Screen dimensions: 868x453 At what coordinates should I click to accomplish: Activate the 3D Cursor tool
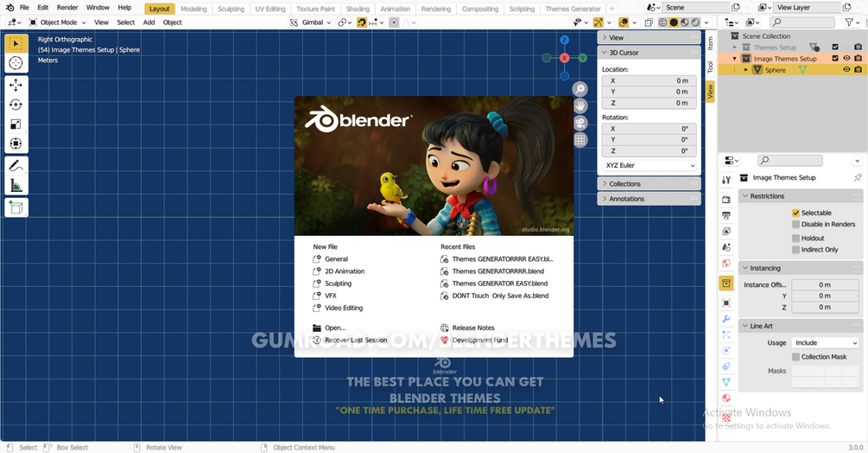tap(16, 63)
